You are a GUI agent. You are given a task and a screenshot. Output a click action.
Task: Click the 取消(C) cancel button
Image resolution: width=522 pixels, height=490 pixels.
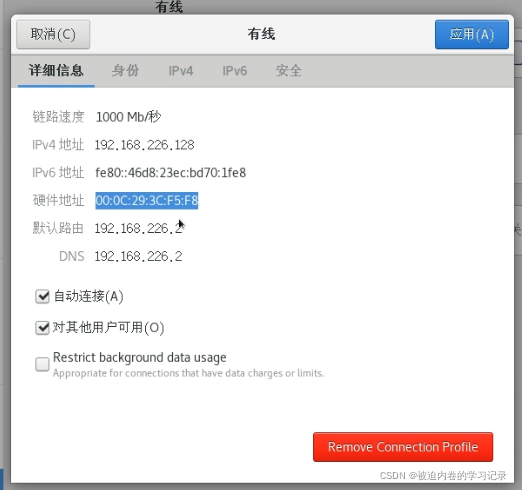(x=53, y=34)
